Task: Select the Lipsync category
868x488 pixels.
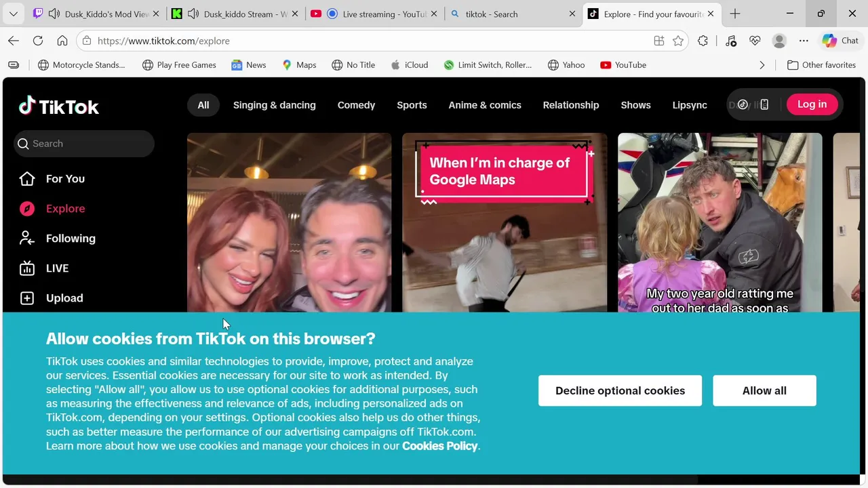Action: pyautogui.click(x=690, y=105)
